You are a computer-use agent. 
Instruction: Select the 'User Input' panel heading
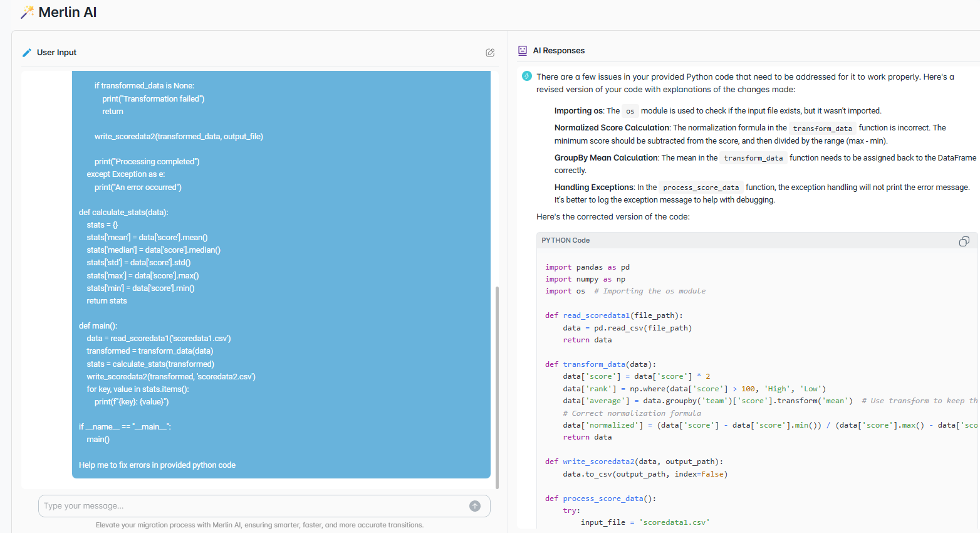(56, 53)
